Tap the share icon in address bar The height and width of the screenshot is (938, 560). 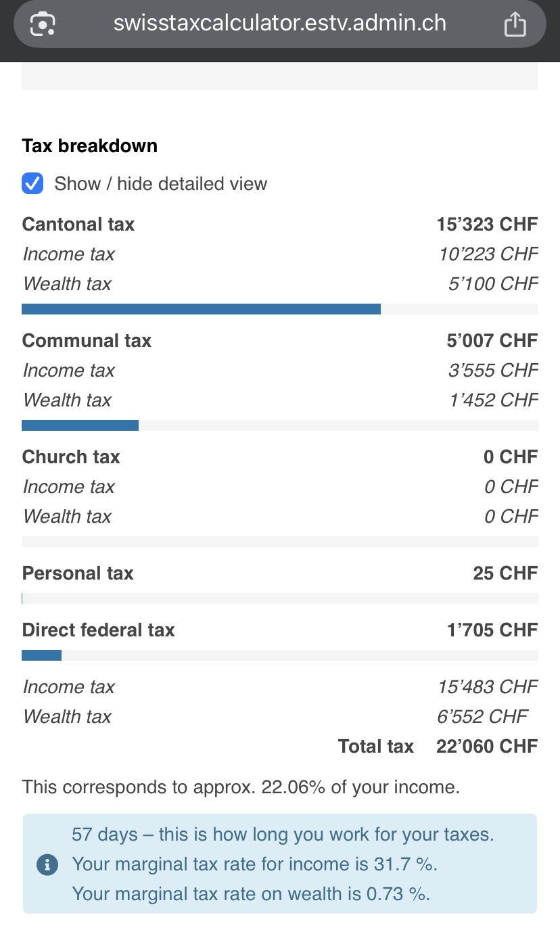click(515, 24)
